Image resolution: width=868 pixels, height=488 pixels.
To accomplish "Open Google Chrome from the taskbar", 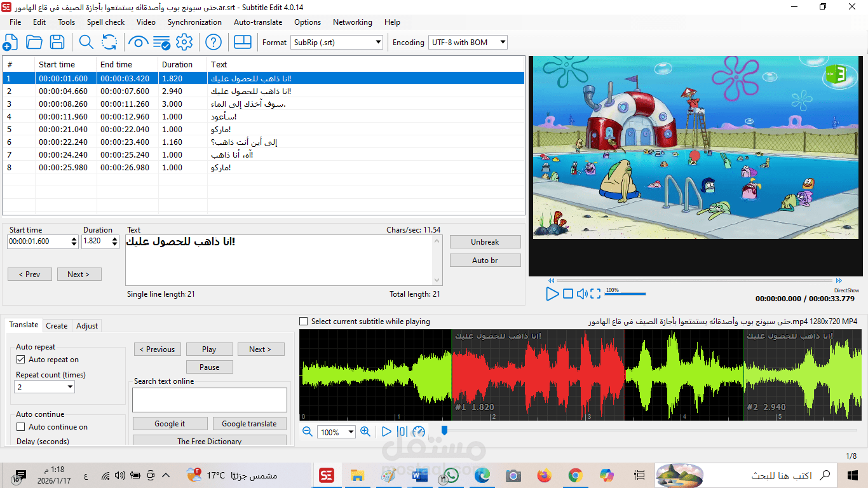I will [575, 475].
